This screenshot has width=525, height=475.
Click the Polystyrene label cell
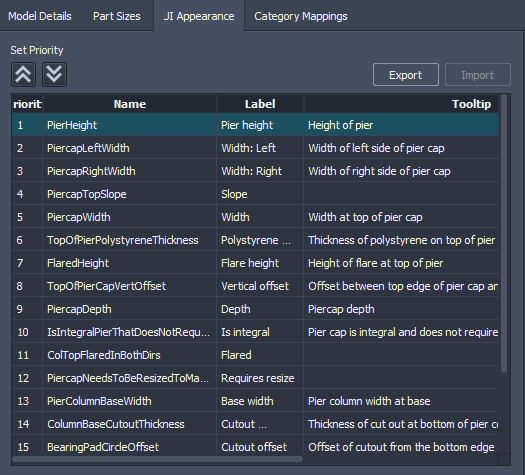tap(260, 240)
